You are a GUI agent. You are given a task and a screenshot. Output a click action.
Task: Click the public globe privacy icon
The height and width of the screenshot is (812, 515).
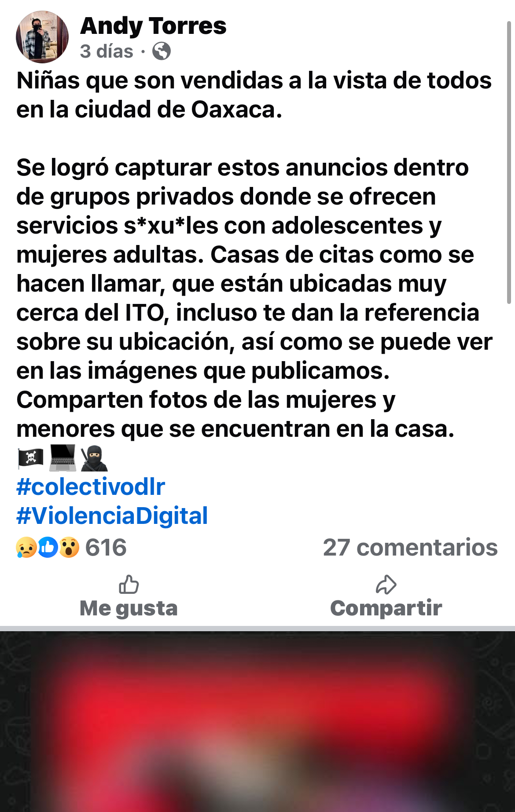coord(162,51)
